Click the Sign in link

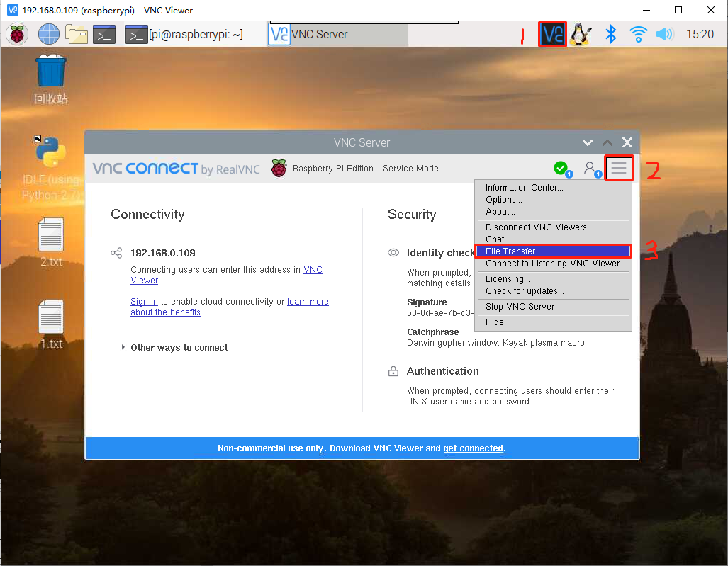click(x=144, y=302)
